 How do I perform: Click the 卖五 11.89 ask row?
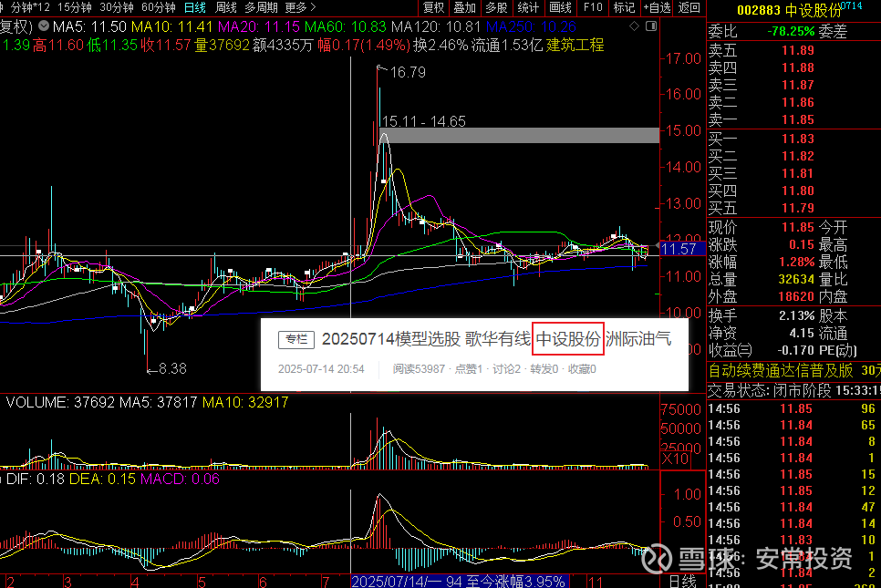[762, 50]
